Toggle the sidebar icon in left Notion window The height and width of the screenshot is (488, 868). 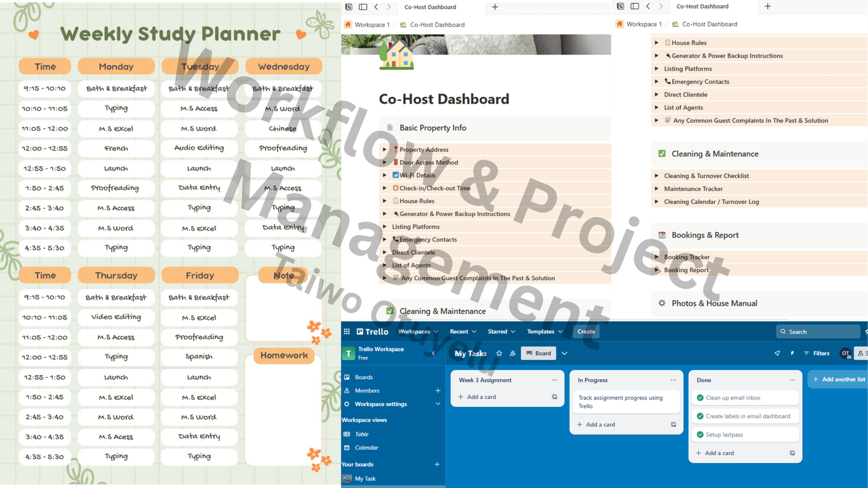[x=363, y=7]
